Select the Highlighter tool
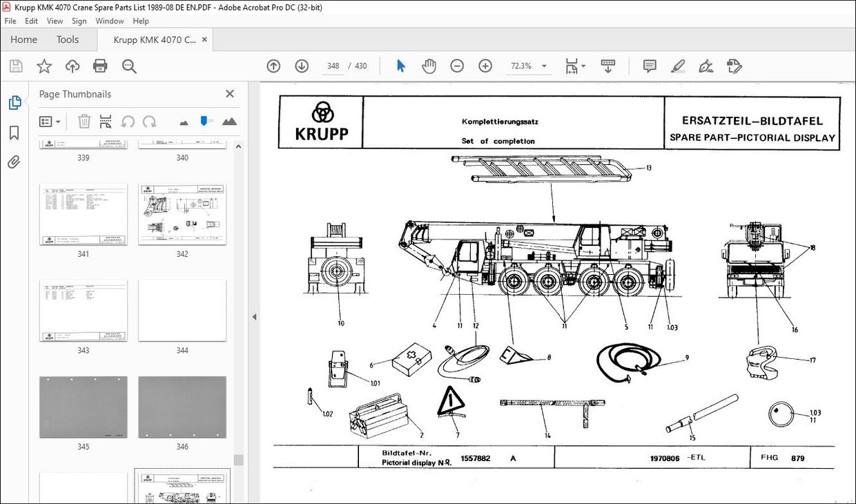856x504 pixels. coord(678,66)
